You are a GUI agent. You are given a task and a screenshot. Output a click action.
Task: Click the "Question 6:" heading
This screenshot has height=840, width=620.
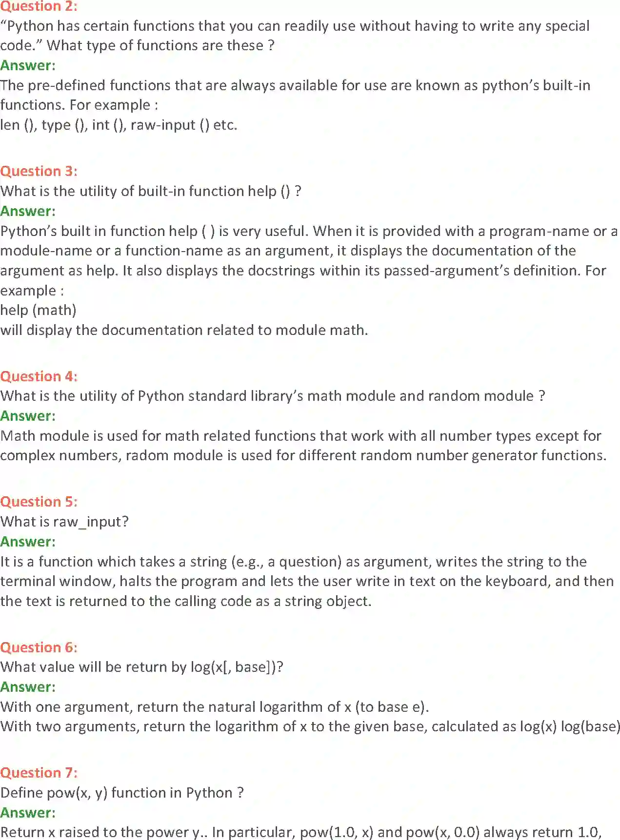39,647
